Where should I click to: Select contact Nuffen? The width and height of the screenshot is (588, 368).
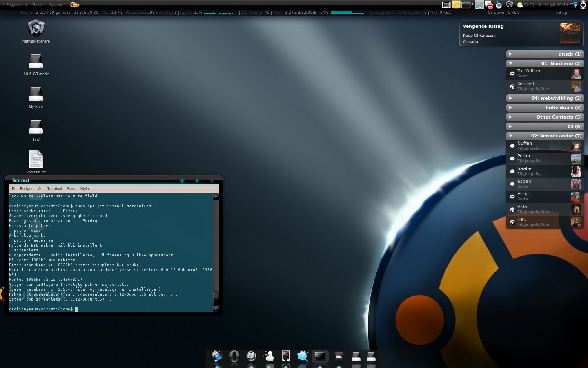[545, 146]
